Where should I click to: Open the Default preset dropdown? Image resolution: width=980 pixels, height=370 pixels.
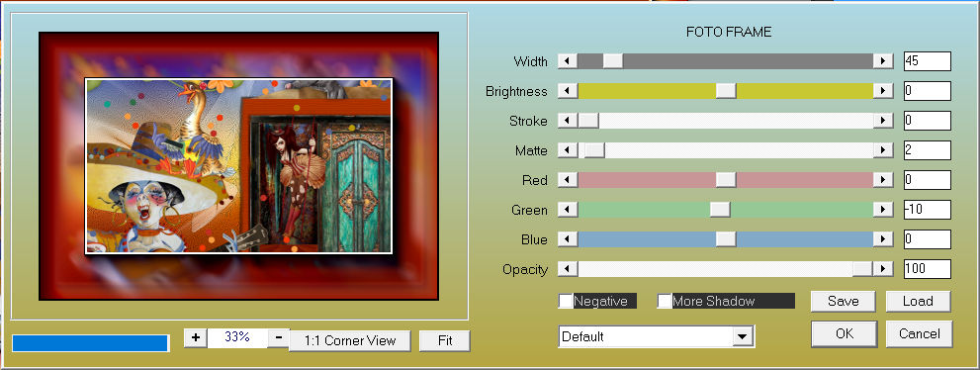tap(742, 337)
